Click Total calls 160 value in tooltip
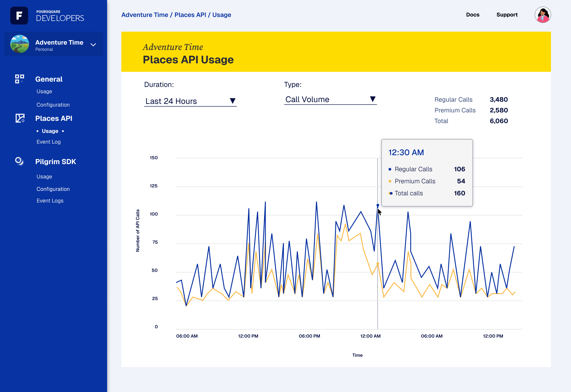Image resolution: width=571 pixels, height=392 pixels. [x=459, y=193]
